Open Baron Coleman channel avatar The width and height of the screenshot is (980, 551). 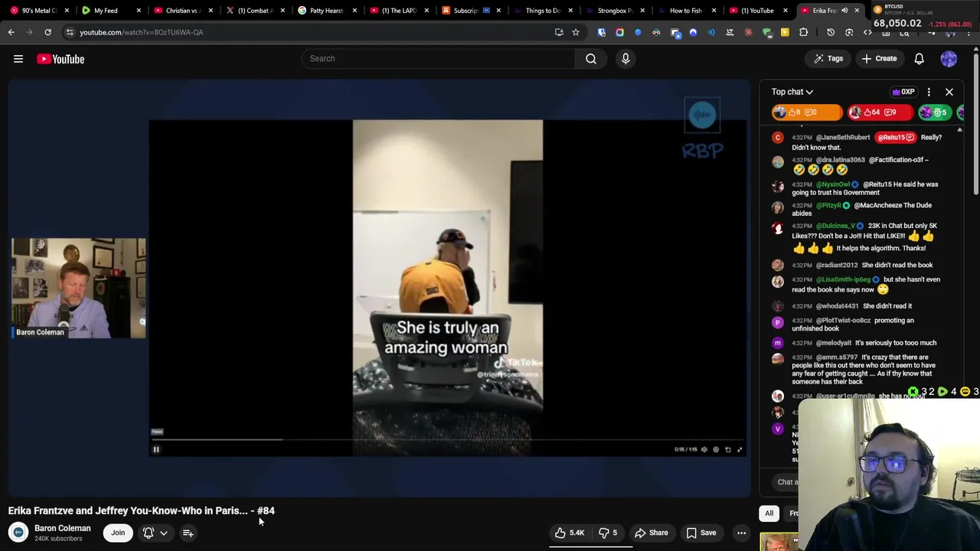pyautogui.click(x=18, y=533)
